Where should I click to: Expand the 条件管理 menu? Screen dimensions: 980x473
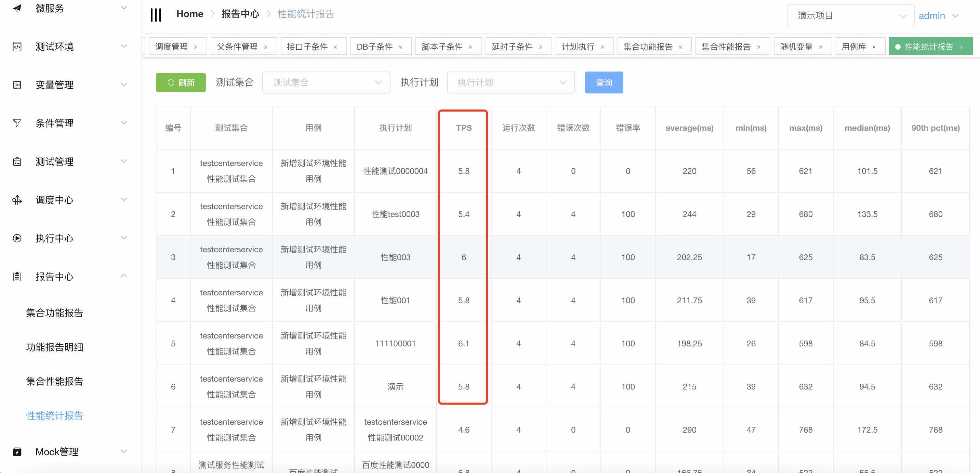124,123
